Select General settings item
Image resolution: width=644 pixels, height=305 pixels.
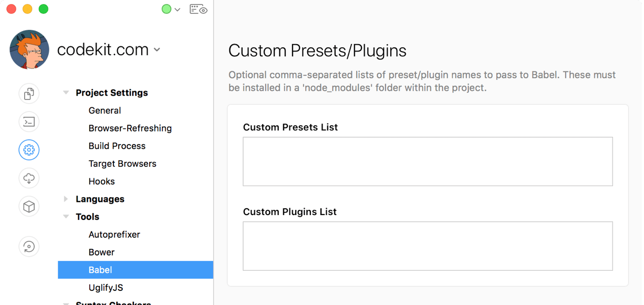[x=105, y=110]
